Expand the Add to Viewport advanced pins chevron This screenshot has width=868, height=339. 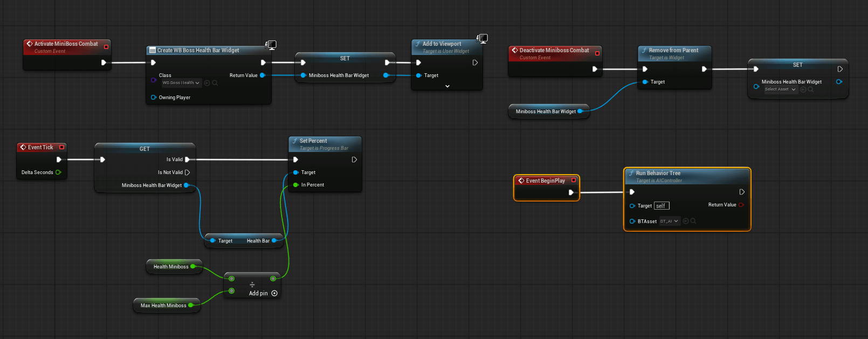tap(447, 86)
